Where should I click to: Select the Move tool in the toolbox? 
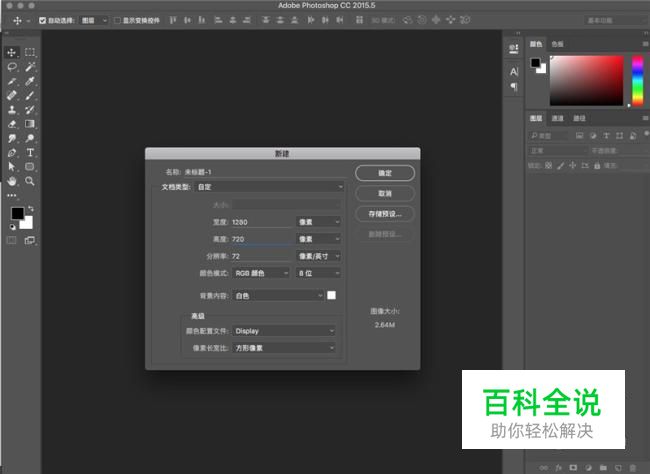coord(12,52)
